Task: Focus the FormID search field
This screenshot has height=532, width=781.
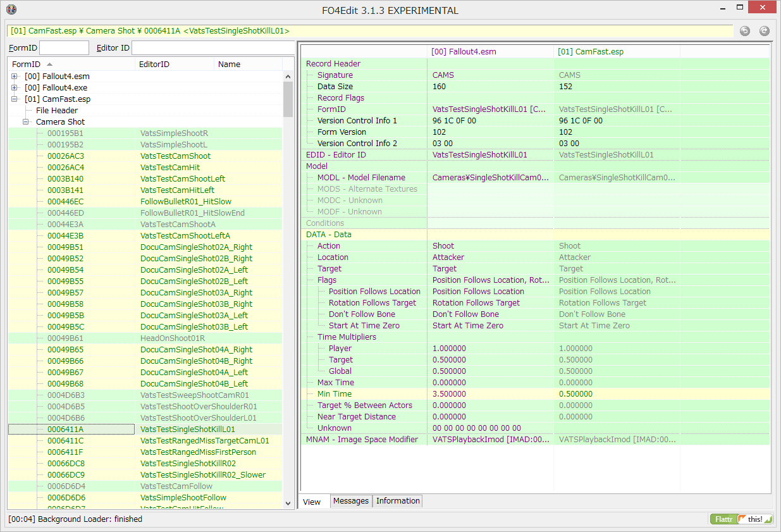Action: pos(65,48)
